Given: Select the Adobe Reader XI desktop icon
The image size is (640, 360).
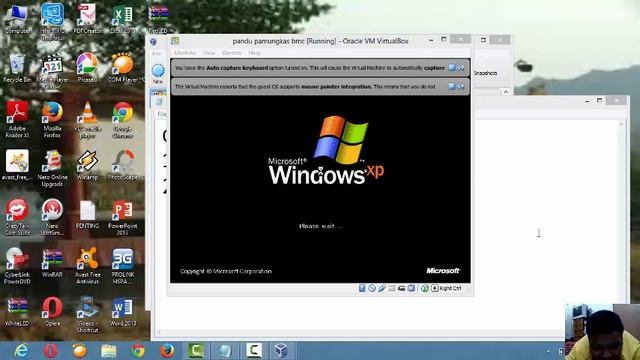Looking at the screenshot, I should pos(17,119).
